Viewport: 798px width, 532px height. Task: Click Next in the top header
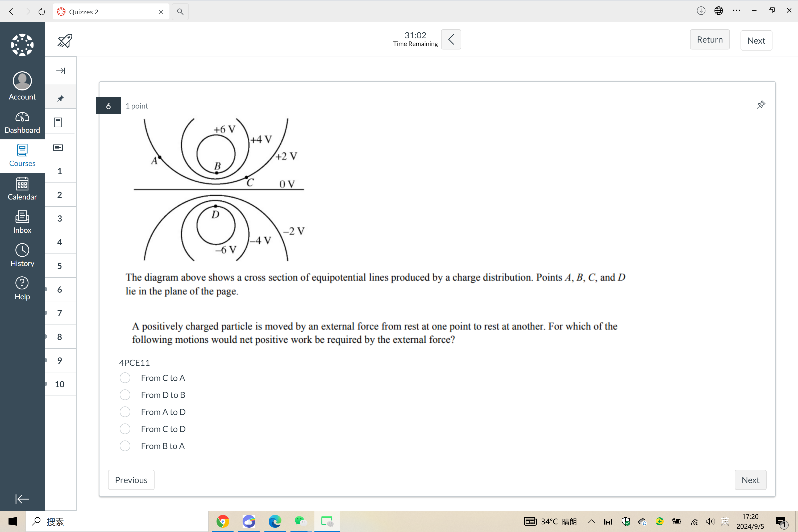click(756, 41)
